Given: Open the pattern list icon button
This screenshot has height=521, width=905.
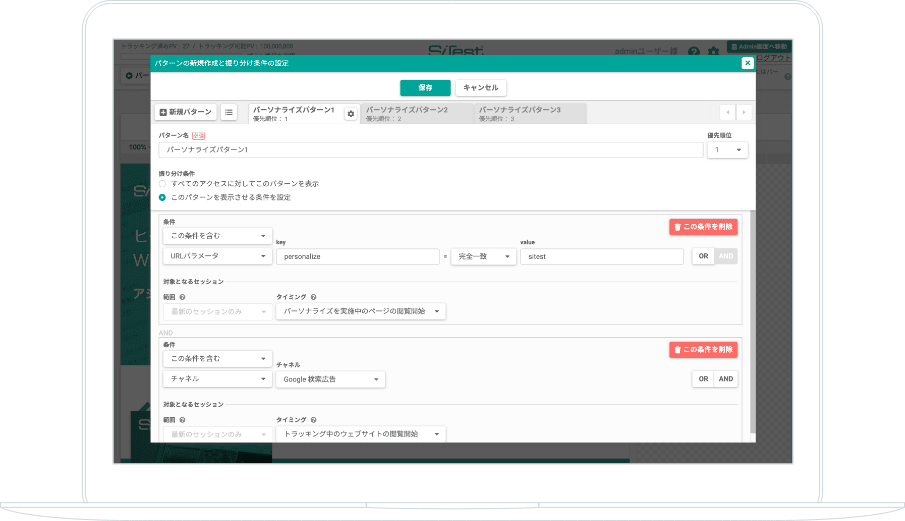Looking at the screenshot, I should [x=229, y=112].
